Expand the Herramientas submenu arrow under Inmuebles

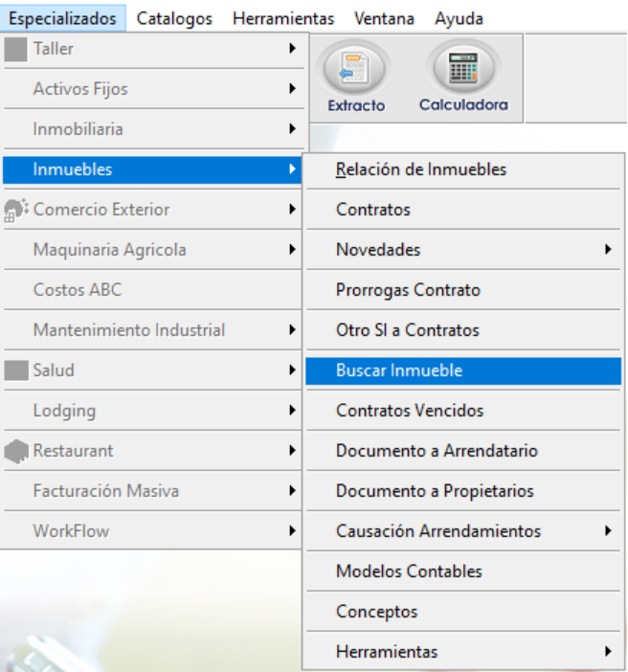pos(608,652)
